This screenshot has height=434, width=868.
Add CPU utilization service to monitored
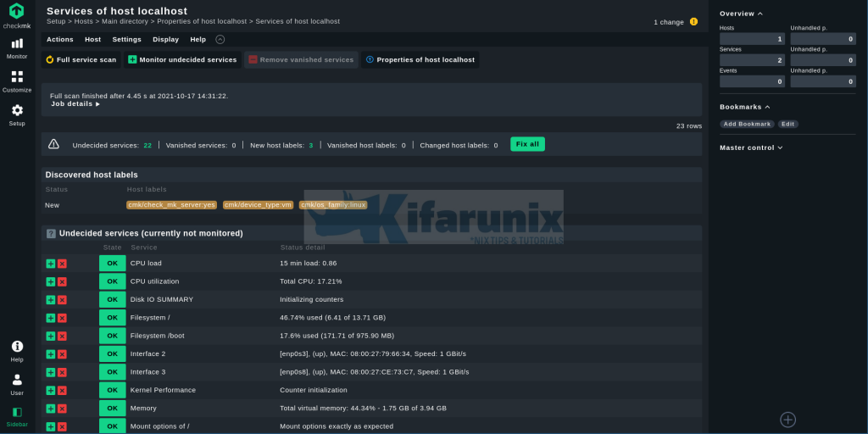[50, 281]
